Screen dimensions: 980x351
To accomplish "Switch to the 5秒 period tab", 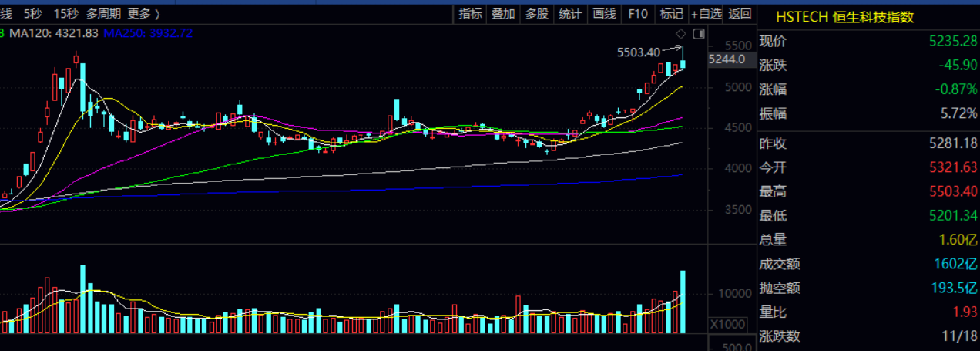I will click(x=33, y=13).
